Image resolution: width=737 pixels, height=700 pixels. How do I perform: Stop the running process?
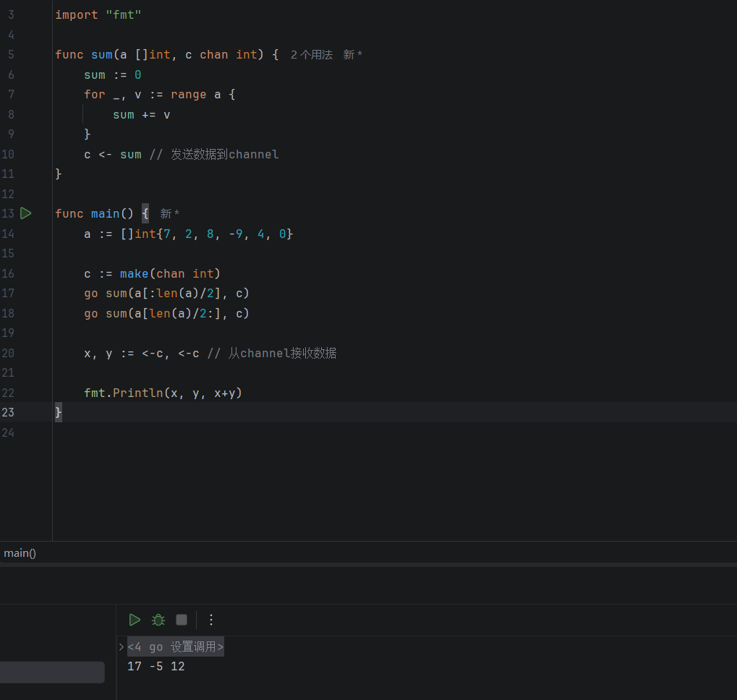tap(182, 620)
